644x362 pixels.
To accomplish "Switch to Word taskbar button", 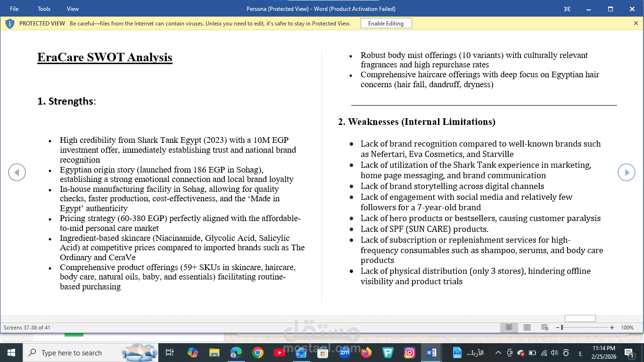I will coord(431,353).
